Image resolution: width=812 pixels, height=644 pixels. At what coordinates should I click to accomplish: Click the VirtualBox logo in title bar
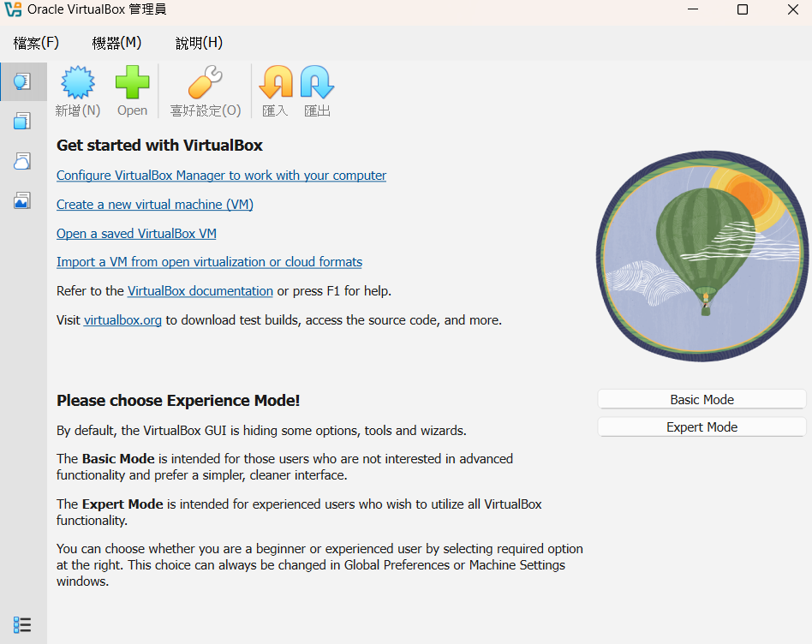(x=13, y=9)
